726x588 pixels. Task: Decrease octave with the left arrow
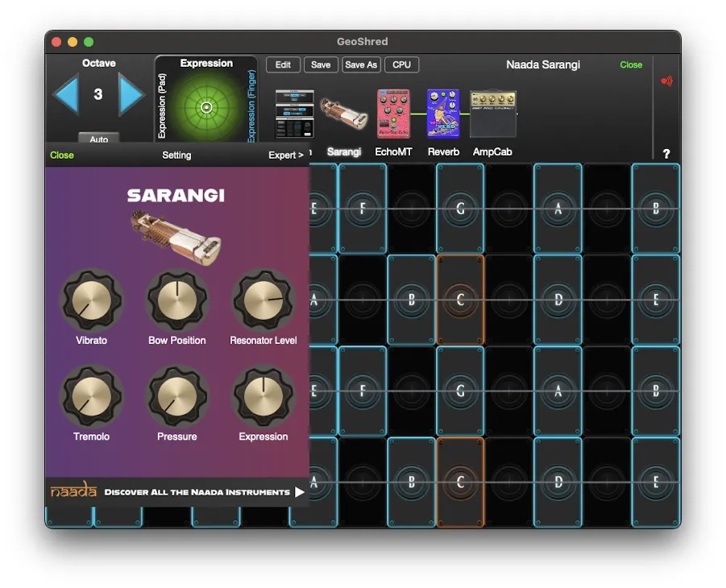coord(66,94)
